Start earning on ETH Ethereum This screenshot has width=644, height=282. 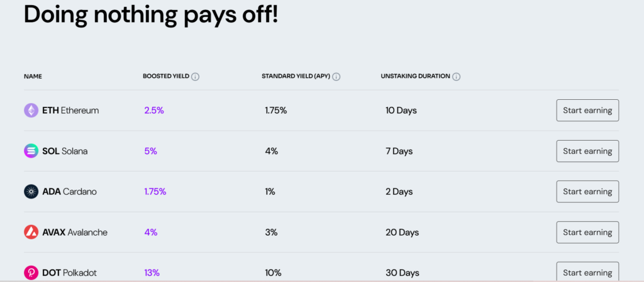587,111
